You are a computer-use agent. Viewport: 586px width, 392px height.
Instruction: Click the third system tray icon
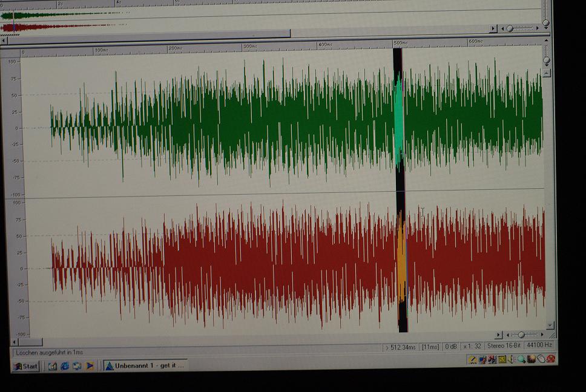[492, 360]
